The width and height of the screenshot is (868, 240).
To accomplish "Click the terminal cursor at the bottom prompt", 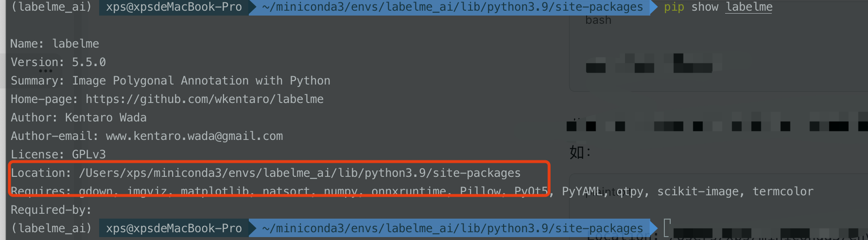I will [x=667, y=228].
